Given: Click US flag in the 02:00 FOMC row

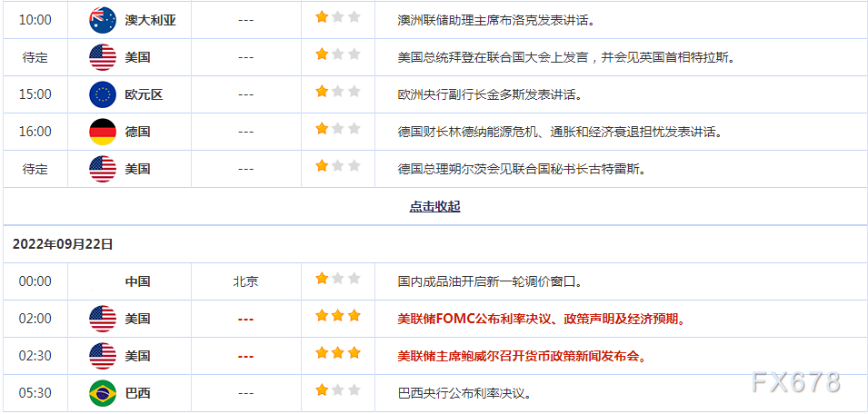Looking at the screenshot, I should 103,319.
